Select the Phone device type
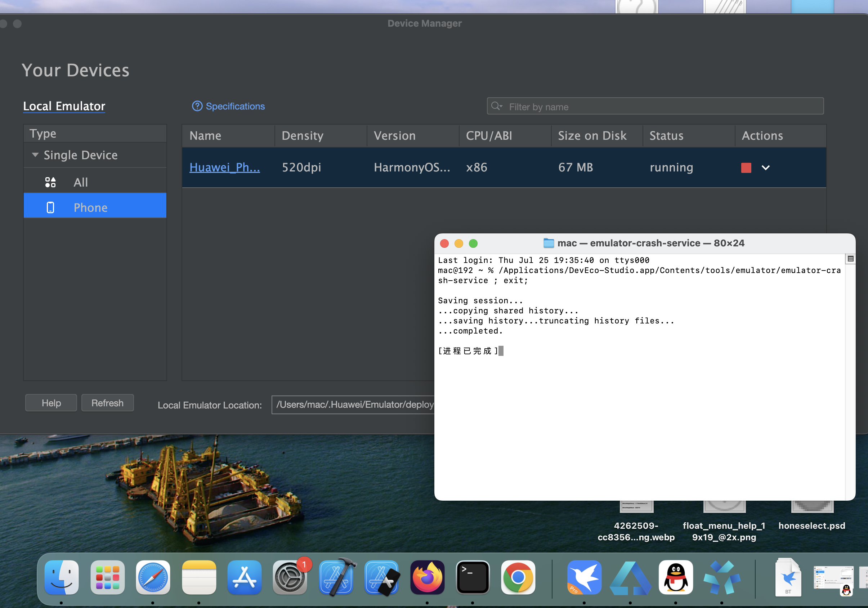Image resolution: width=868 pixels, height=608 pixels. pyautogui.click(x=95, y=206)
